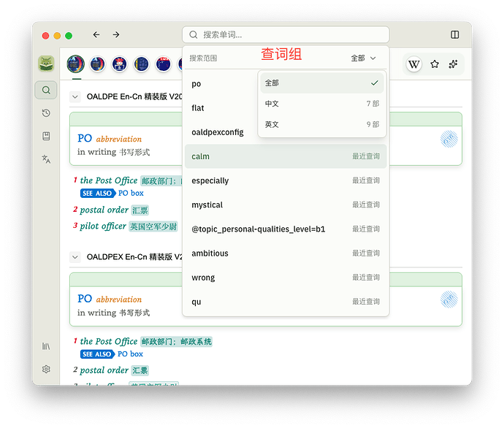
Task: Toggle the split view layout icon
Action: 454,34
